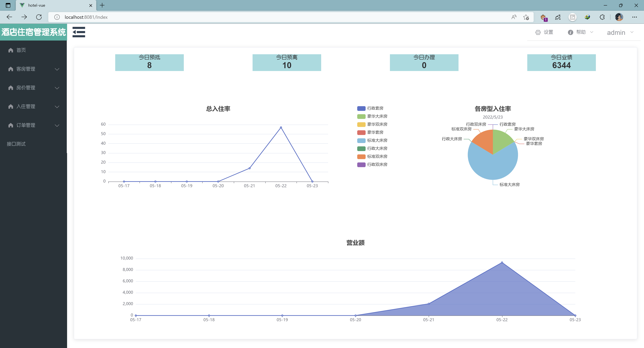Toggle 豪华双床房 series in chart legend
The width and height of the screenshot is (644, 348).
372,124
